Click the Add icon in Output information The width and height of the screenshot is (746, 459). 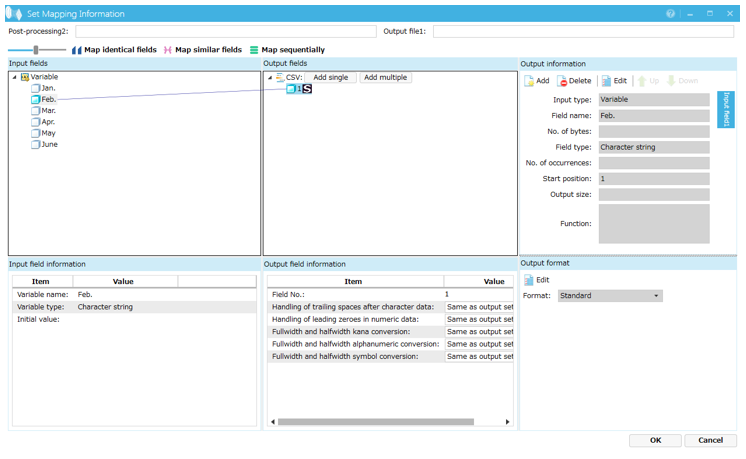[x=530, y=81]
